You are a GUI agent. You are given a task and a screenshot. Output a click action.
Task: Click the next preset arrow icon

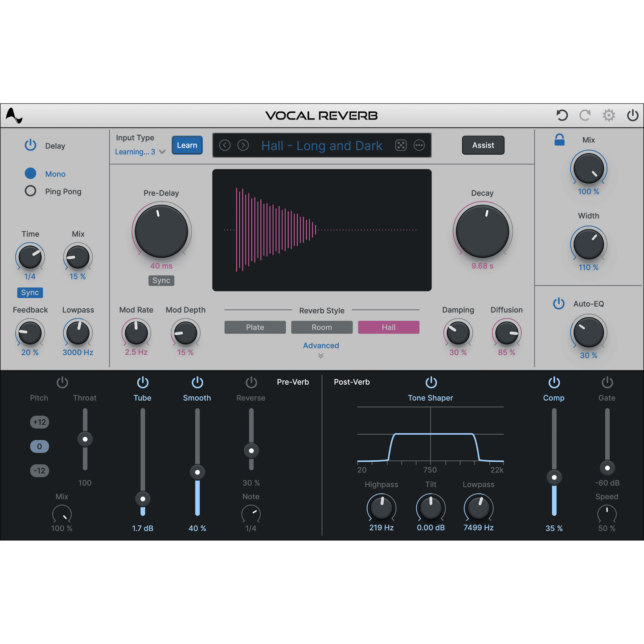click(x=243, y=145)
